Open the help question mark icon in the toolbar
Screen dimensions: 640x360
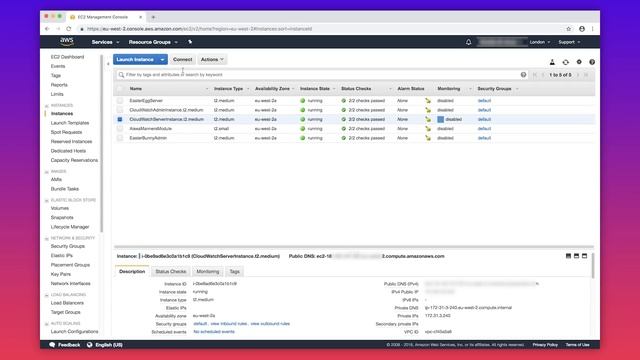click(x=592, y=62)
